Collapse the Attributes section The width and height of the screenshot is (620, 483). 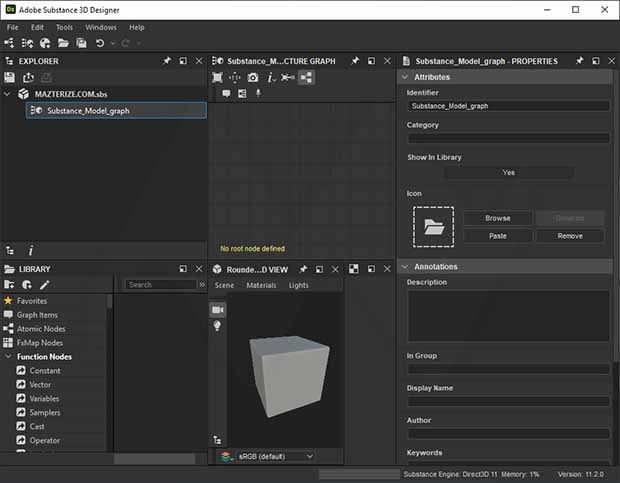coord(405,77)
